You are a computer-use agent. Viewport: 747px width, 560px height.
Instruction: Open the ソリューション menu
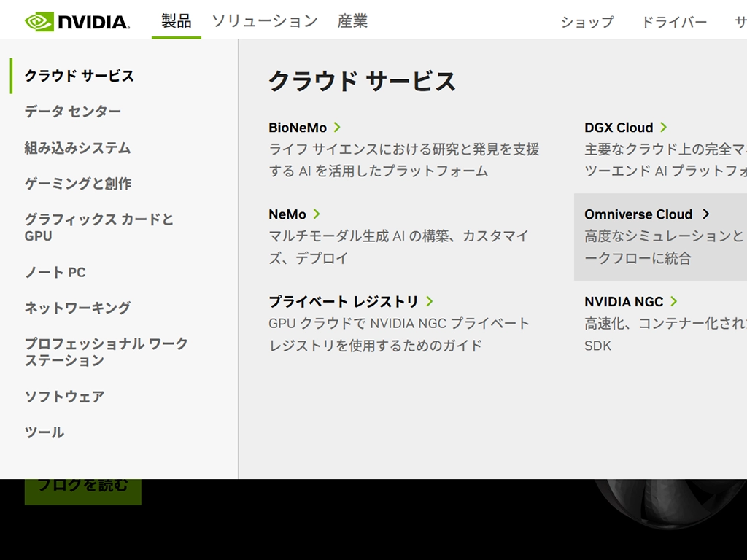tap(265, 21)
